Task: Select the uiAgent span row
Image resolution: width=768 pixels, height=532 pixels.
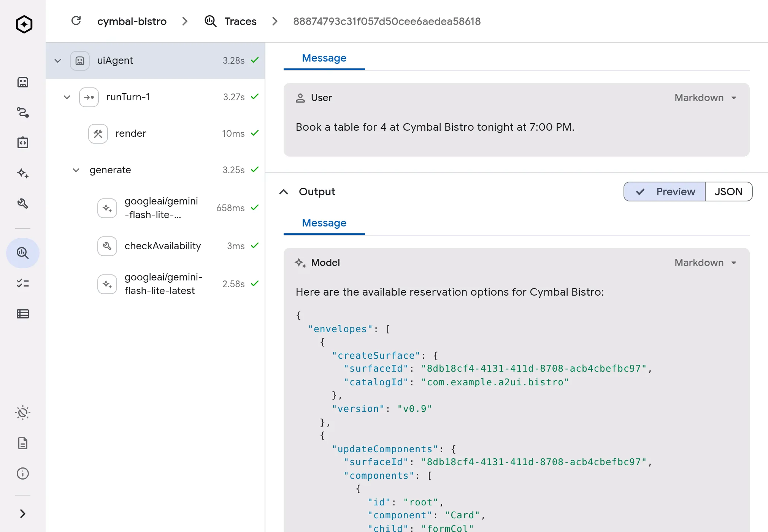Action: point(155,61)
